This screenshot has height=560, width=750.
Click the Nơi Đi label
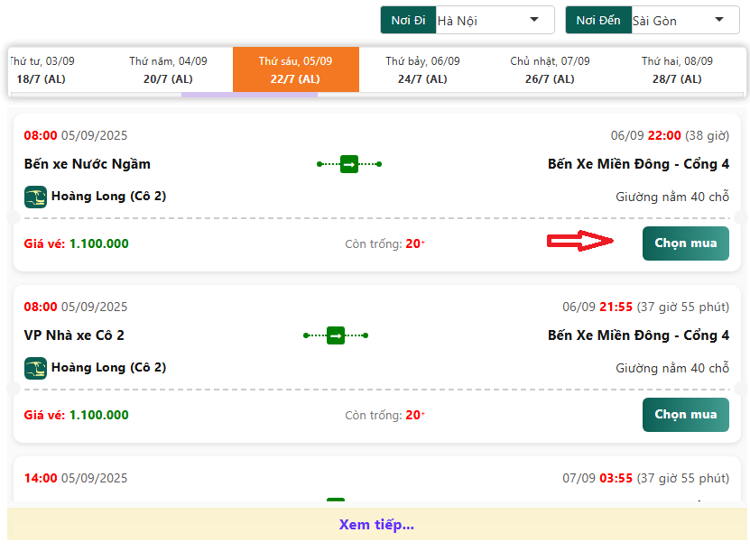coord(408,20)
